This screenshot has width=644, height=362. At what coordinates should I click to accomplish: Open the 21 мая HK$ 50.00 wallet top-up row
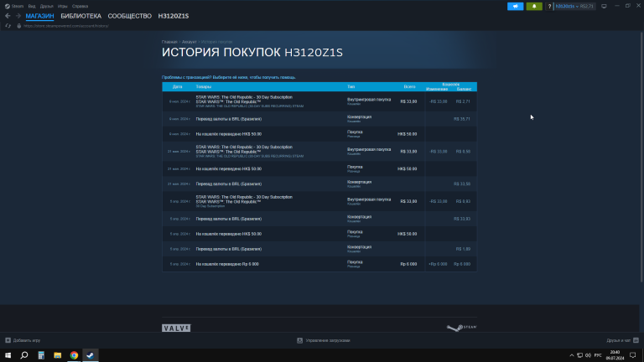click(319, 168)
